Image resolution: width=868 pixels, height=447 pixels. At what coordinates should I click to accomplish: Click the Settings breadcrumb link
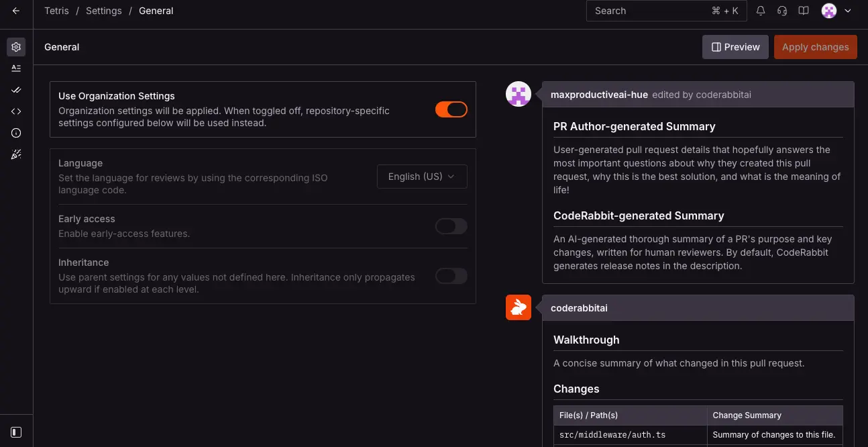pos(103,11)
